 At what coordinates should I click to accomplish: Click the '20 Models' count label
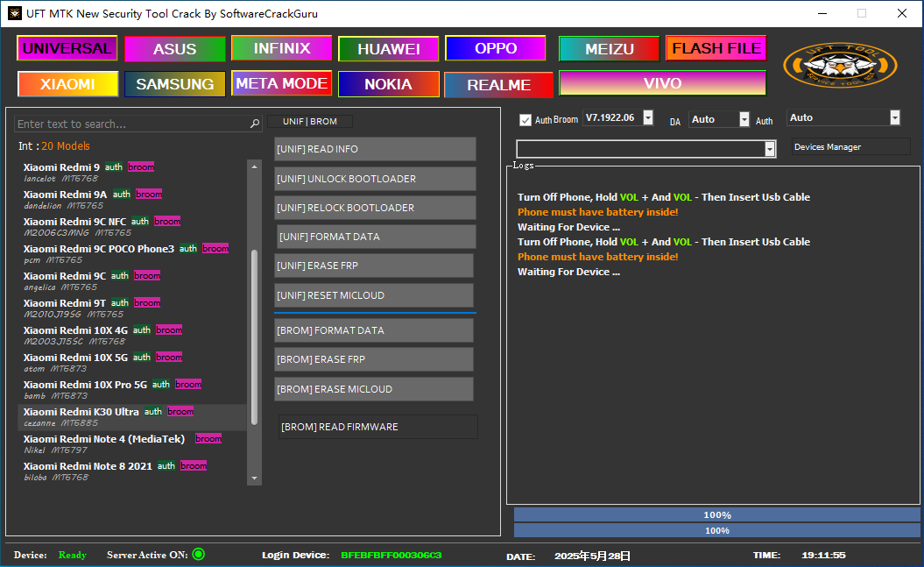(66, 146)
